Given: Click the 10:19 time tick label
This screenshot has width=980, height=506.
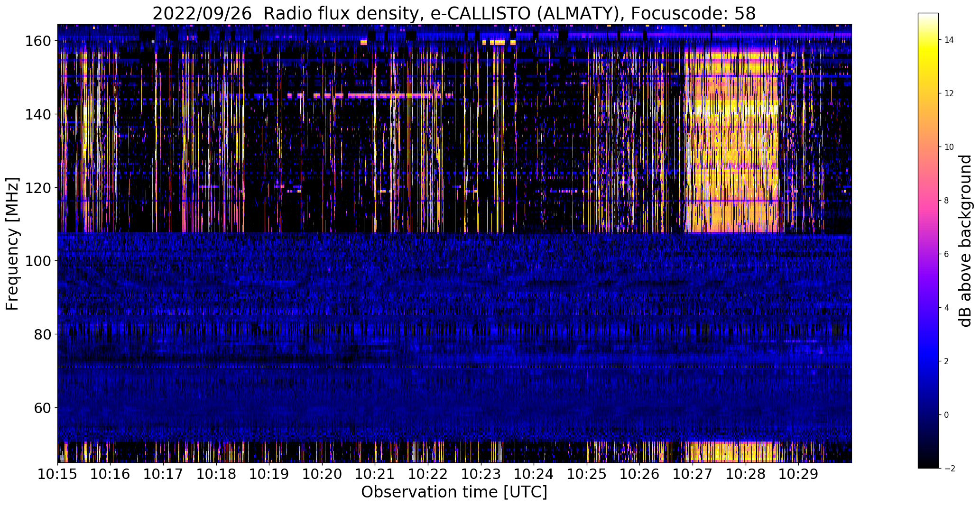Looking at the screenshot, I should pos(269,474).
